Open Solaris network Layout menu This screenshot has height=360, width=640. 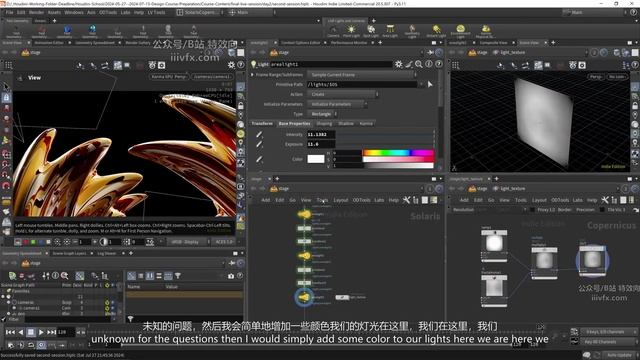coord(341,200)
